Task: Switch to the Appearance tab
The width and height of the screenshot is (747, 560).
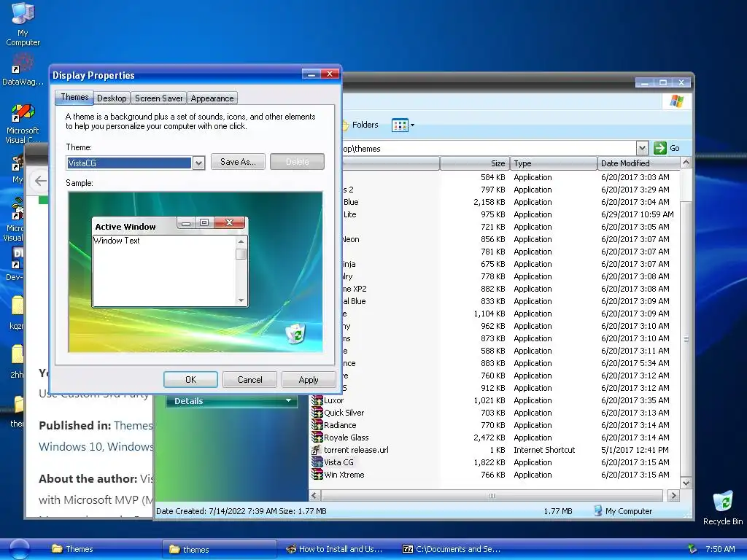Action: 212,98
